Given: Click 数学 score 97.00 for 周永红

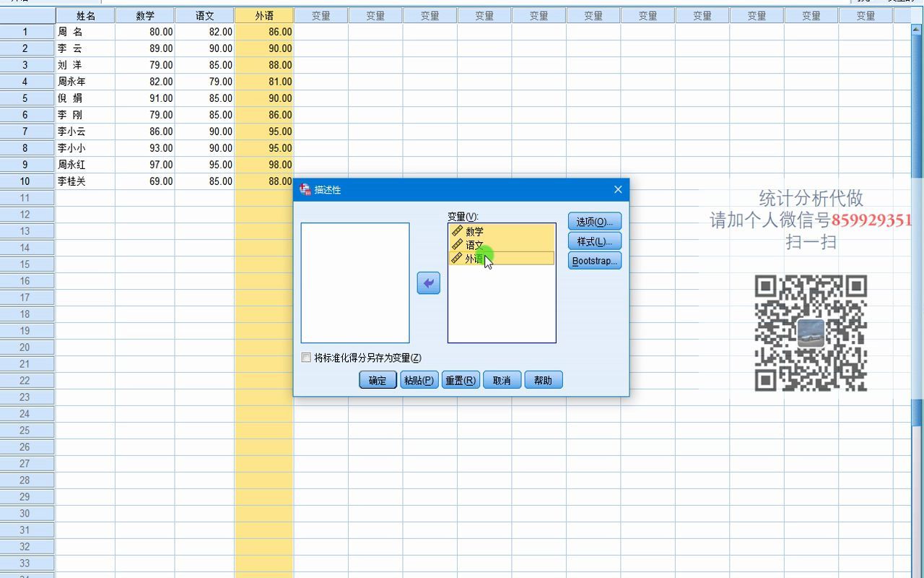Looking at the screenshot, I should (145, 165).
